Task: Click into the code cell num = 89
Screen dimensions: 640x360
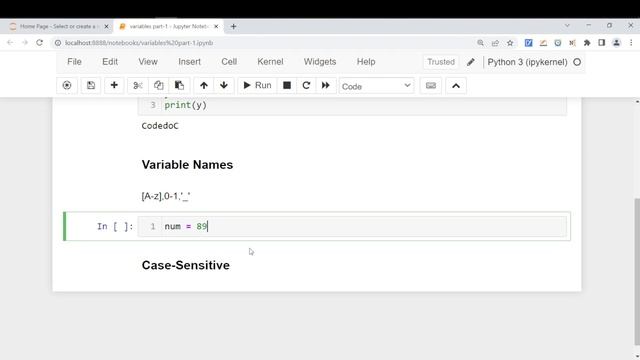Action: (x=352, y=227)
